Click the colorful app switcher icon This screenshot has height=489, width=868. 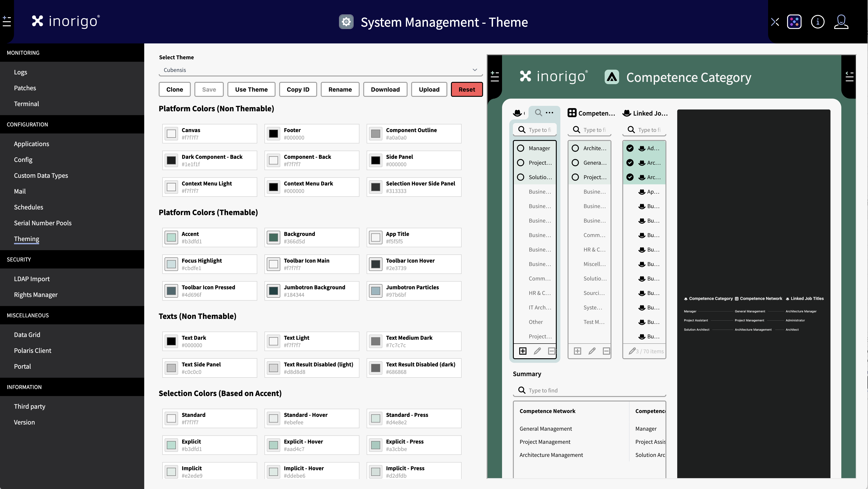(794, 22)
